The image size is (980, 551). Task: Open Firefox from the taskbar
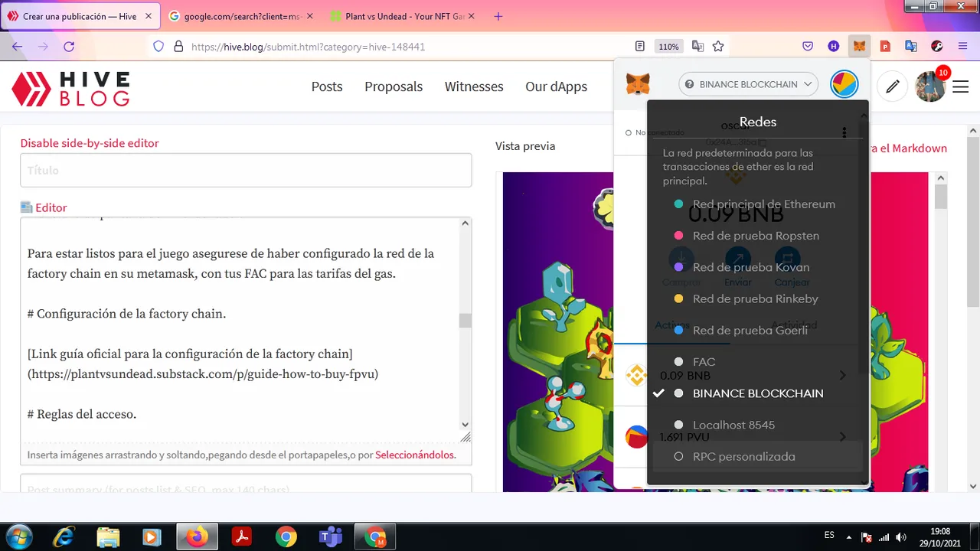(197, 537)
